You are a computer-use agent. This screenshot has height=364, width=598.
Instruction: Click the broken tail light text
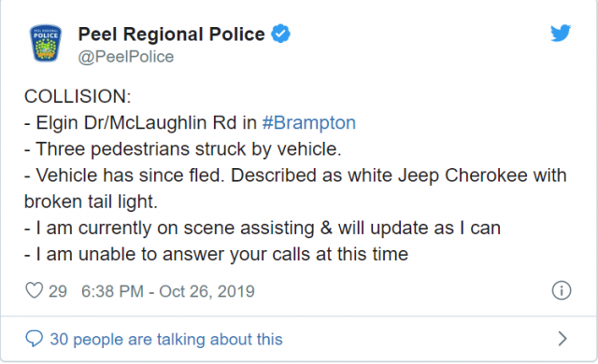point(91,202)
